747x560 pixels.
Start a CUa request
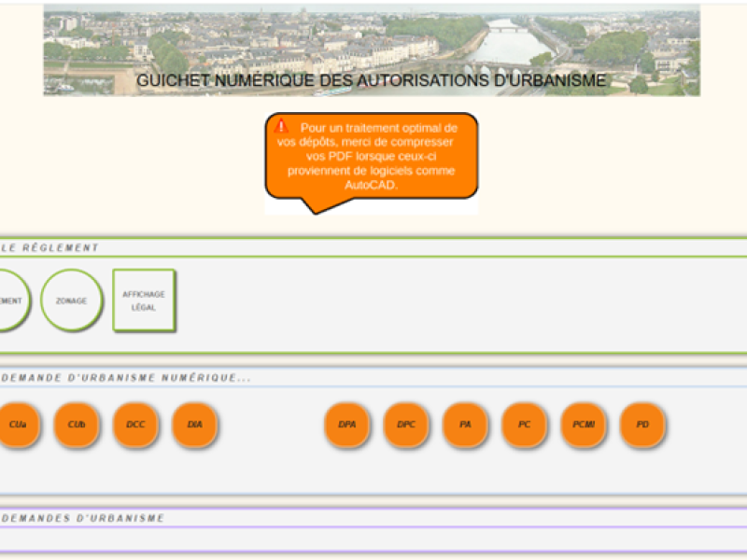pos(17,425)
